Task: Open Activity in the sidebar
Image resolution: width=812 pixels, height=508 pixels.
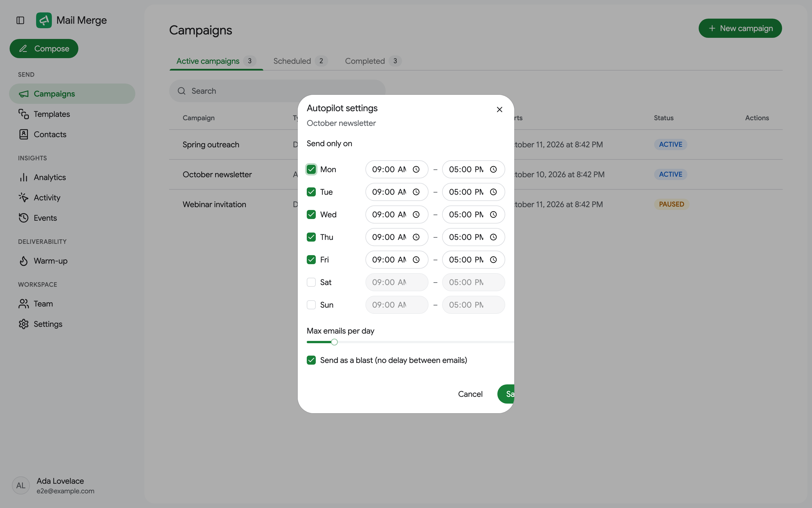Action: click(72, 198)
